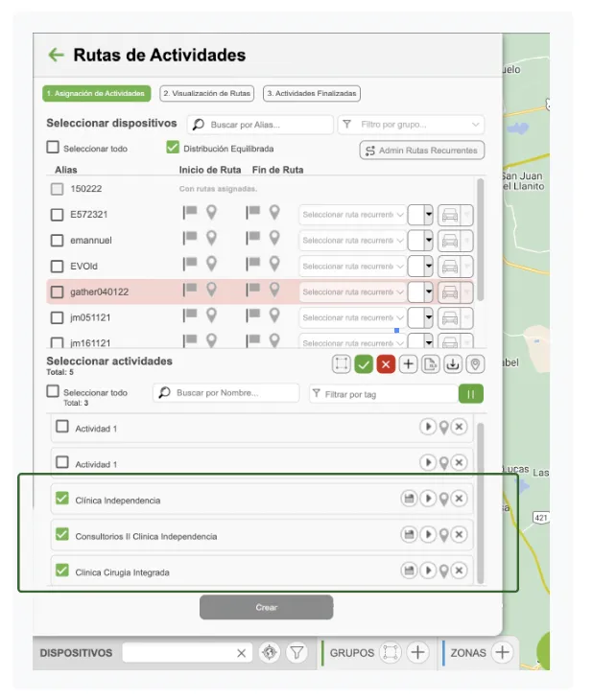This screenshot has width=593, height=700.
Task: Switch to Actividades Finalizadas tab
Action: click(x=312, y=93)
